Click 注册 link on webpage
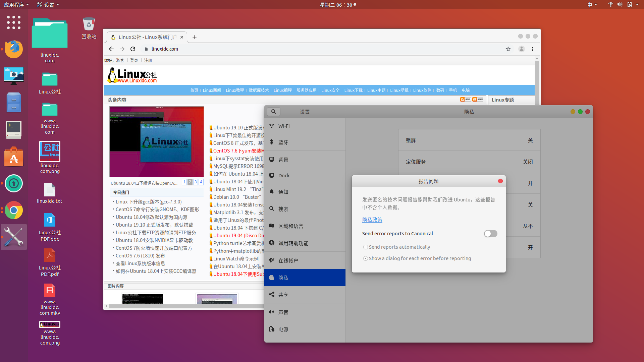 click(x=148, y=60)
